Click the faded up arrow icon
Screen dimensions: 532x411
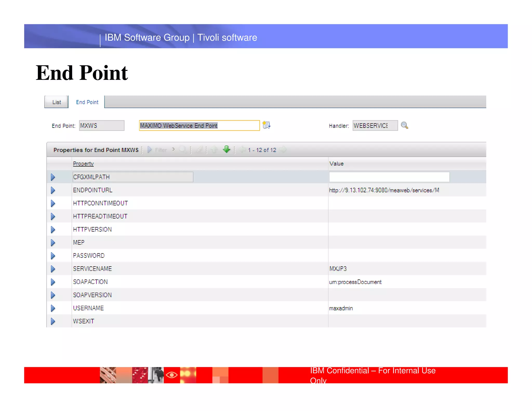tap(214, 150)
